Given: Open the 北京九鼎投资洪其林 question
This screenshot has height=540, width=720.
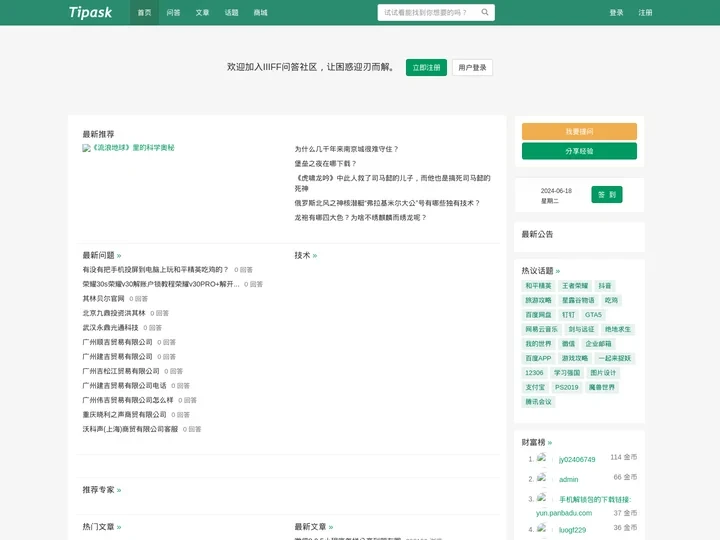Looking at the screenshot, I should tap(114, 313).
